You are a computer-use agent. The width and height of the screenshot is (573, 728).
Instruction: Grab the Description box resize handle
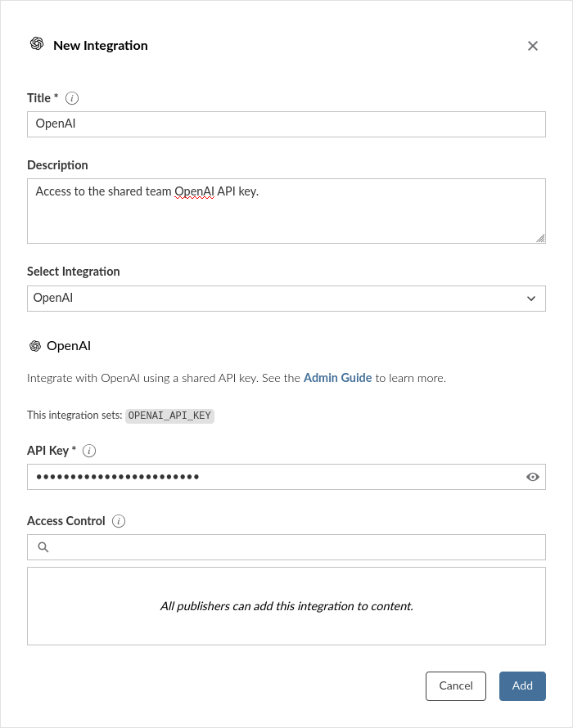pos(540,238)
